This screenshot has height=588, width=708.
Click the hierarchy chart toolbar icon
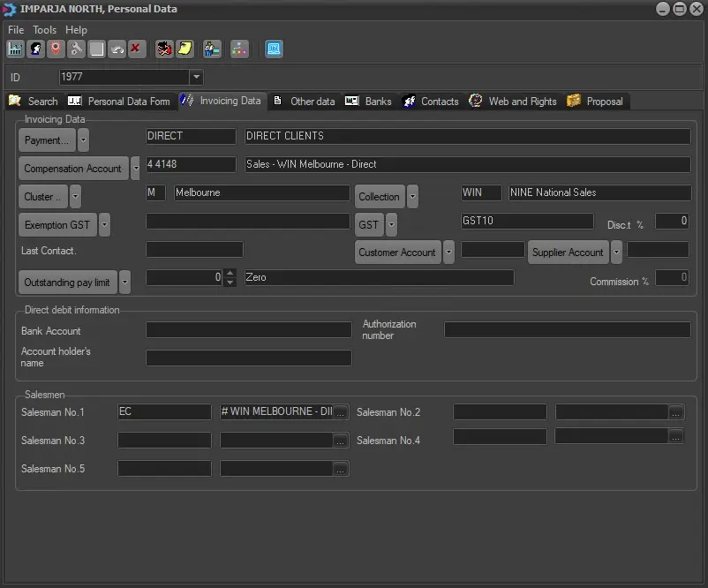(x=239, y=49)
